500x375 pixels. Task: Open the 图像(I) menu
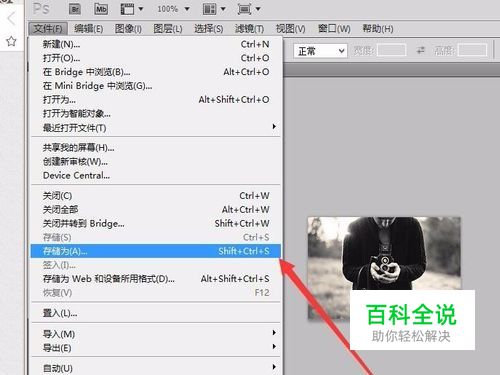128,29
